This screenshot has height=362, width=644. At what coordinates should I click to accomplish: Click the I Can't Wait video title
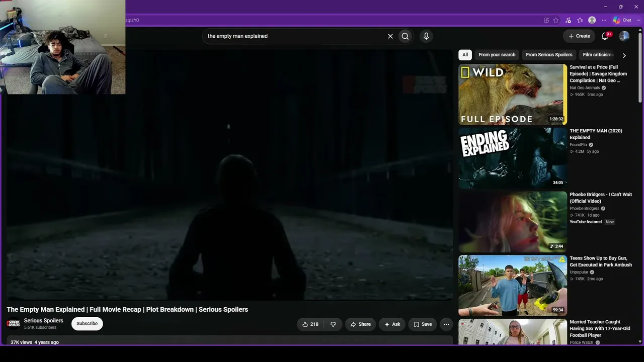(601, 198)
